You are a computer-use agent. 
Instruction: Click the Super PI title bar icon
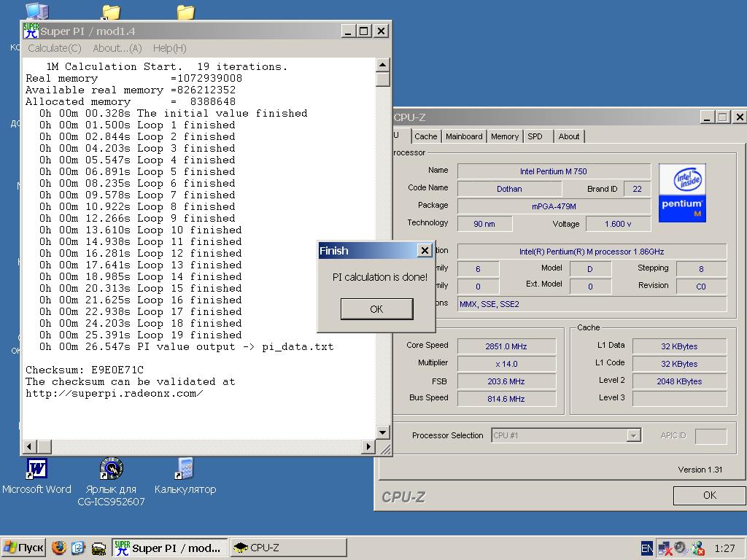(x=31, y=31)
